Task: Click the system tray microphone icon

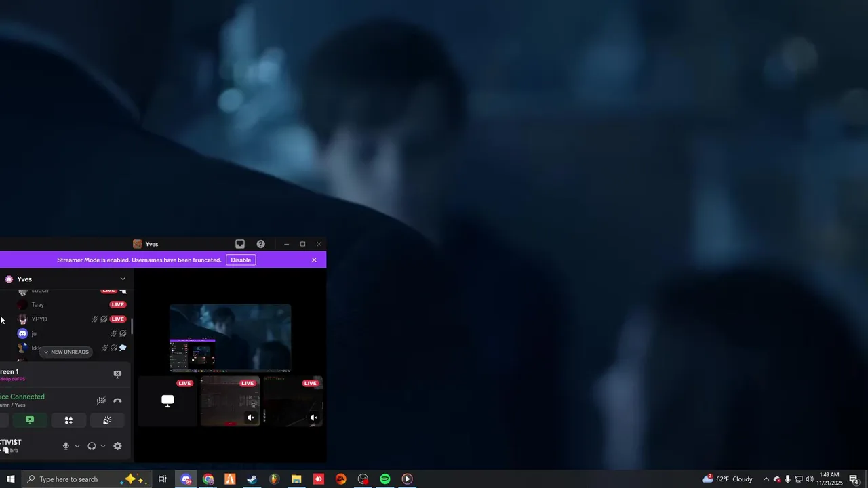Action: 787,479
